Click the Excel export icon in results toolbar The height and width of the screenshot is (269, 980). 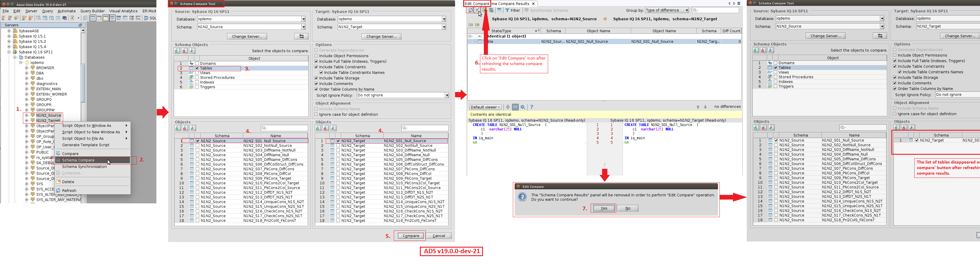coord(491,10)
